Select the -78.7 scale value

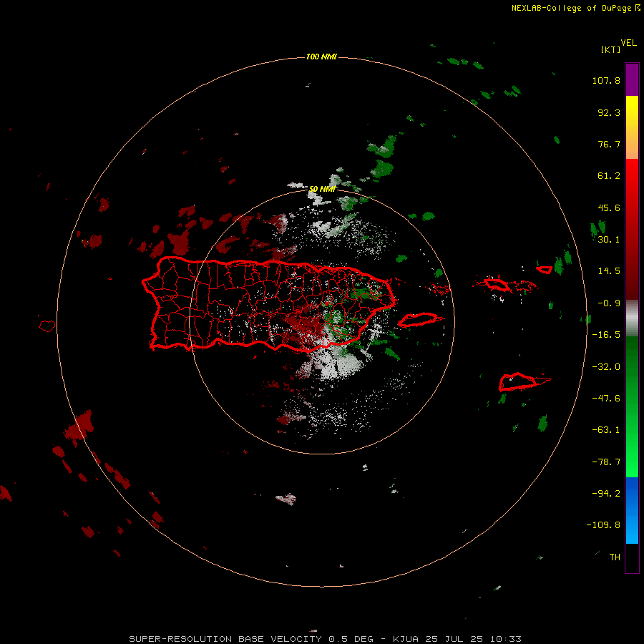pyautogui.click(x=606, y=462)
